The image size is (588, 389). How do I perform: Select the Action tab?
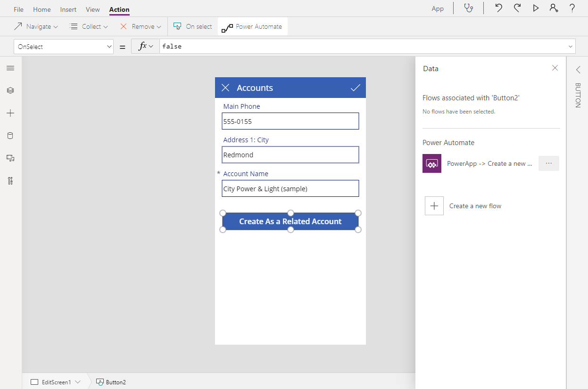coord(119,9)
